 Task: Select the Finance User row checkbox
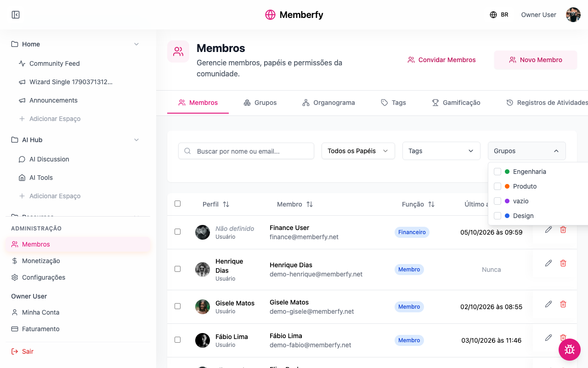click(x=178, y=232)
